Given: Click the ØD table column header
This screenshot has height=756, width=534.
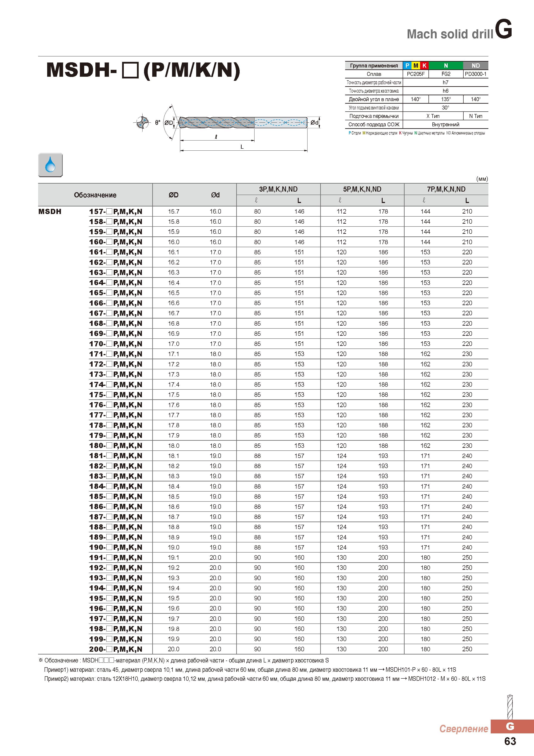Looking at the screenshot, I should pyautogui.click(x=173, y=195).
